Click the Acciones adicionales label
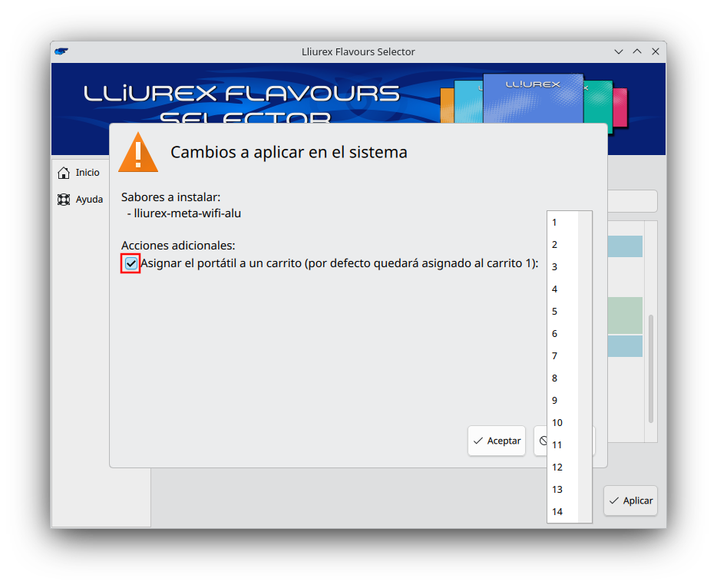The width and height of the screenshot is (717, 588). 178,246
